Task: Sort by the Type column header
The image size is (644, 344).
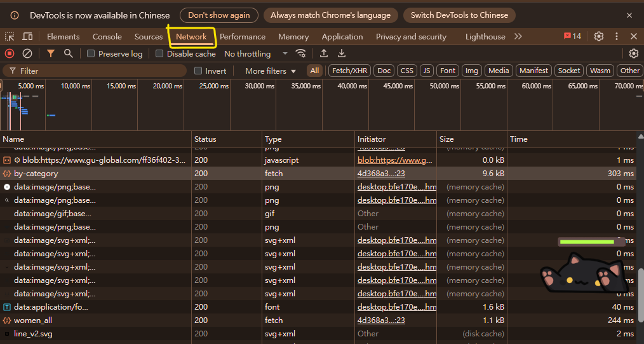Action: [x=309, y=139]
